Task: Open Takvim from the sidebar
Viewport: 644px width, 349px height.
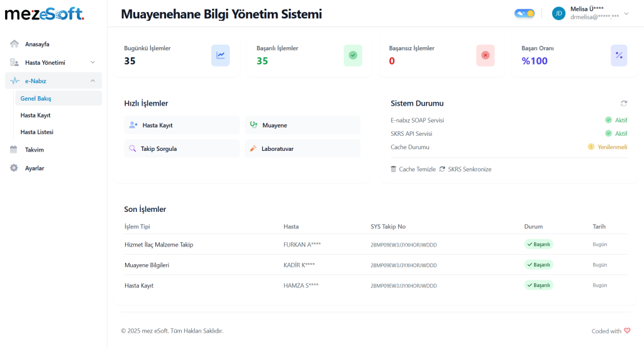Action: click(34, 150)
